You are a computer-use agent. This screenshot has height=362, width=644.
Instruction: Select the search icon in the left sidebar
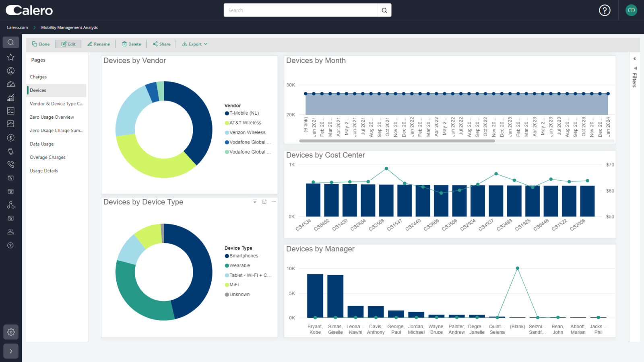pyautogui.click(x=11, y=42)
